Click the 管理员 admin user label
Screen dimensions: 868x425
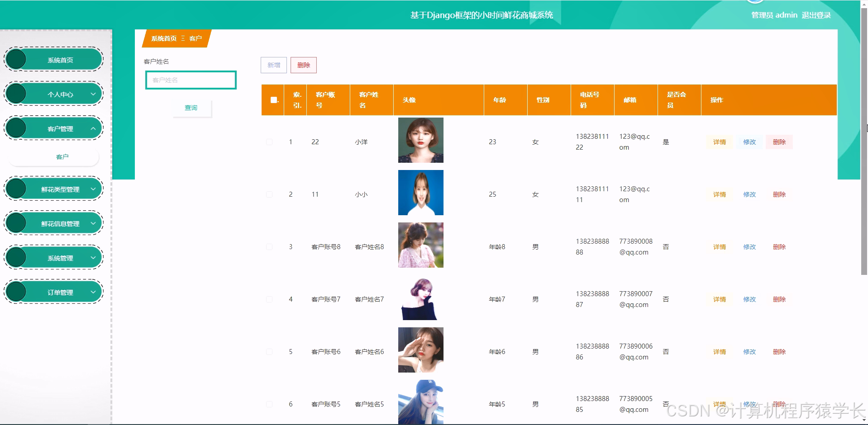774,15
